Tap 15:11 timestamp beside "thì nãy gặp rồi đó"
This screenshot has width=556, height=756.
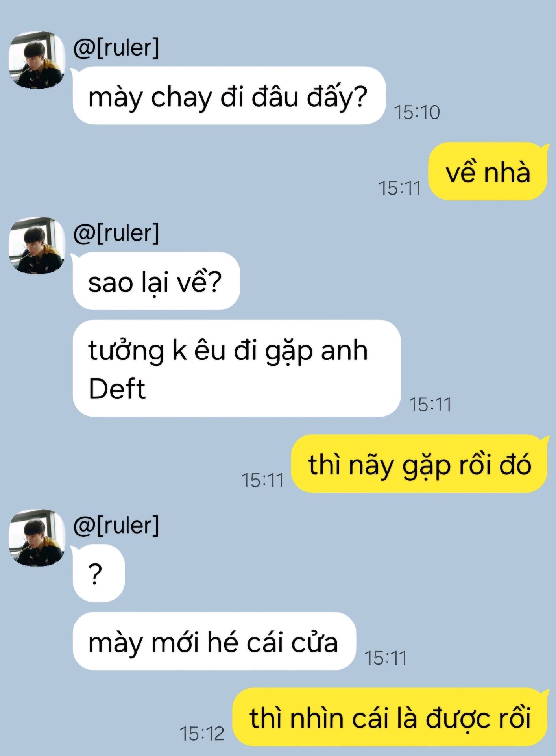tap(262, 480)
